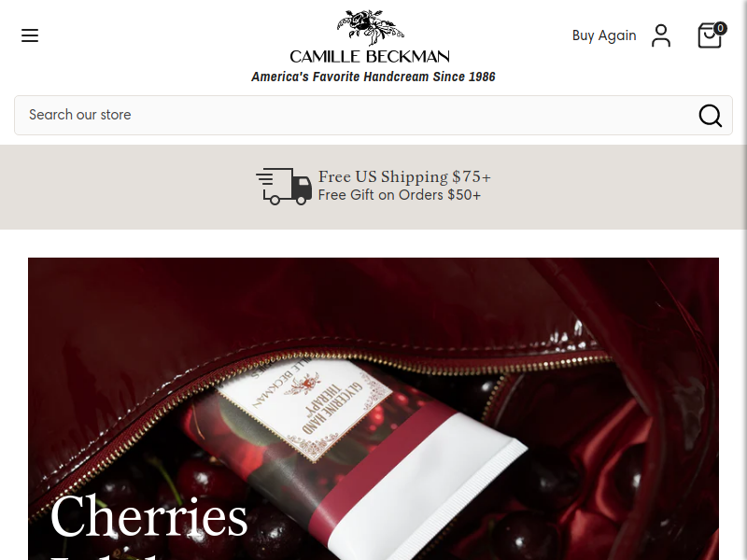Select the Buy Again link

tap(604, 35)
